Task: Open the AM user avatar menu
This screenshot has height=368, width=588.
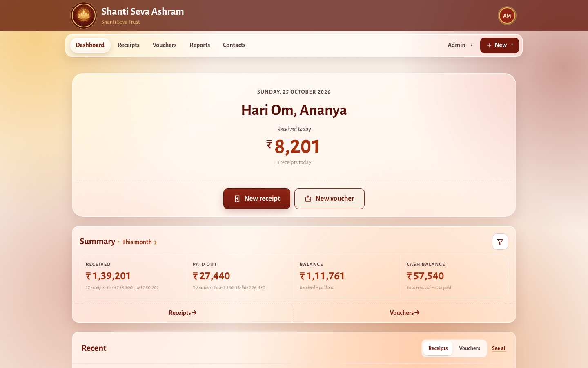Action: point(507,16)
